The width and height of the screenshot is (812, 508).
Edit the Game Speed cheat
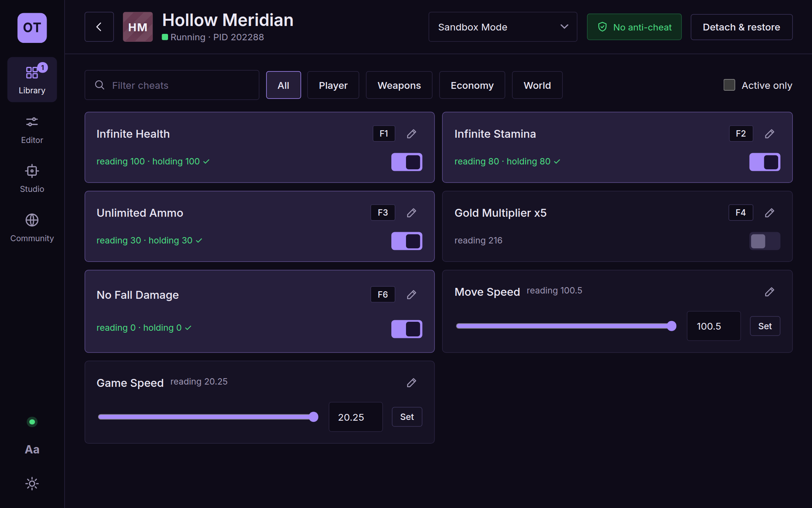[x=412, y=383]
